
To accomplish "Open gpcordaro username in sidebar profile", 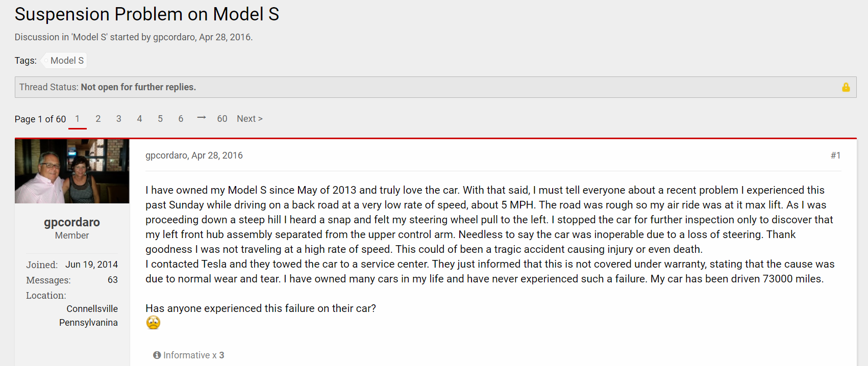I will point(72,222).
